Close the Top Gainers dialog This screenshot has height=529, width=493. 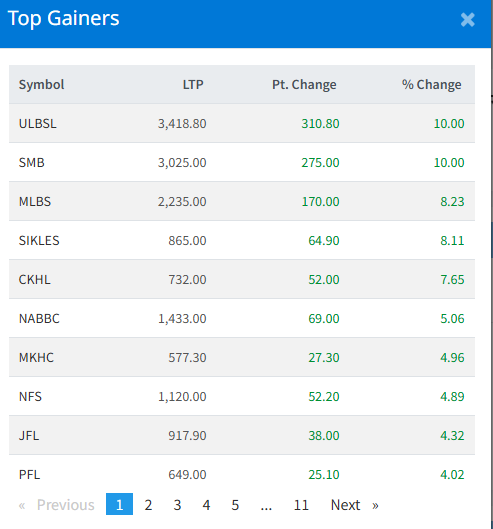coord(468,20)
